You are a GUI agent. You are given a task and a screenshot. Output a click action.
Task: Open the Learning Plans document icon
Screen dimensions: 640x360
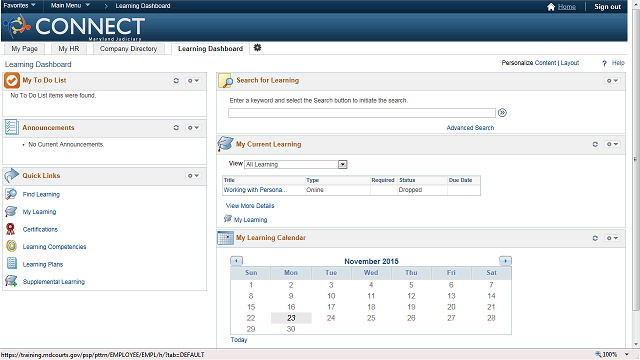(12, 264)
